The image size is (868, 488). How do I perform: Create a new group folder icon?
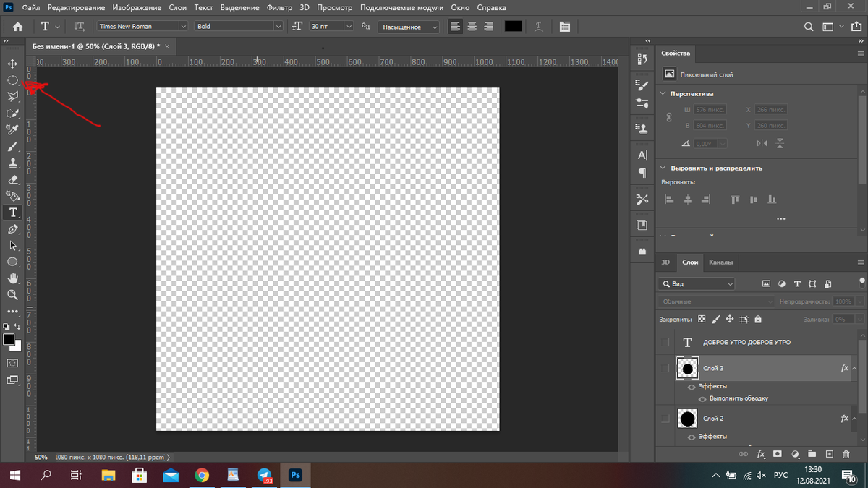812,454
